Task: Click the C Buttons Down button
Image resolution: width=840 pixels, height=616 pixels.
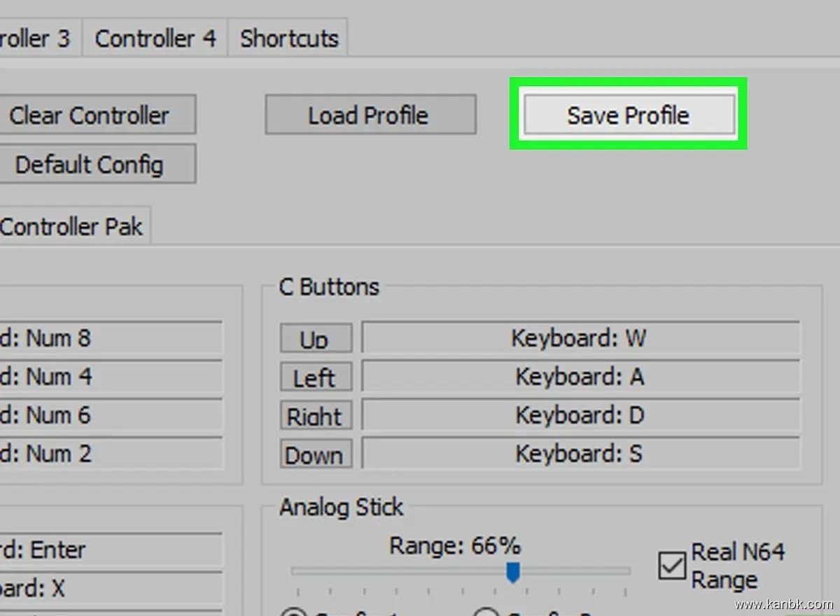Action: [x=315, y=454]
